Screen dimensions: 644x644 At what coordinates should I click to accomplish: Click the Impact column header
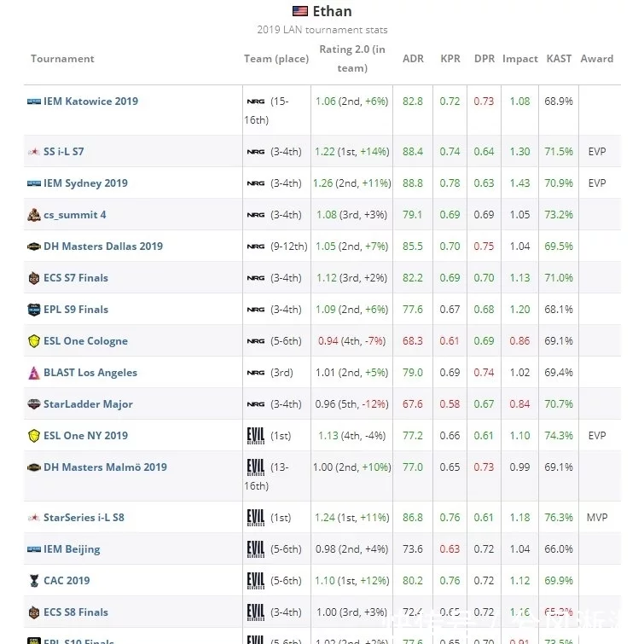[x=520, y=59]
